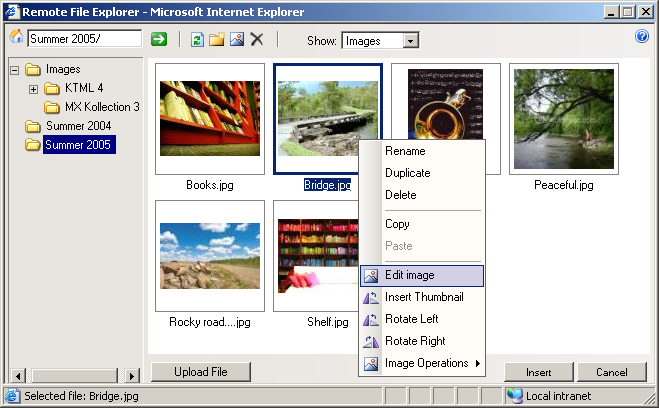Select Summer 2005 folder label
Screen dimensions: 659x408
pos(78,145)
